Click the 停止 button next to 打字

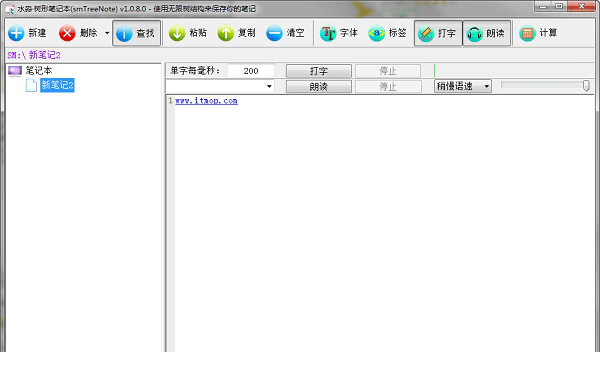pyautogui.click(x=388, y=71)
